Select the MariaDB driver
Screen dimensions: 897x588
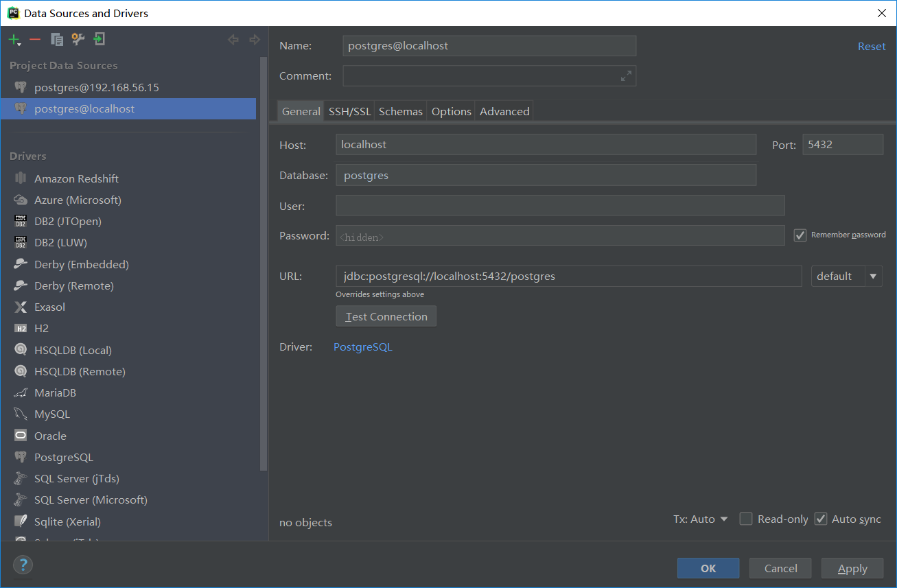click(x=55, y=392)
